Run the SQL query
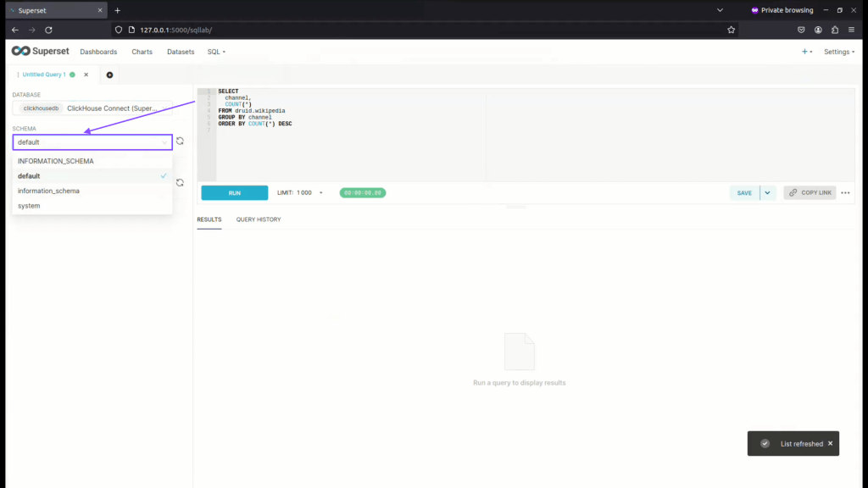The width and height of the screenshot is (868, 488). (x=234, y=193)
